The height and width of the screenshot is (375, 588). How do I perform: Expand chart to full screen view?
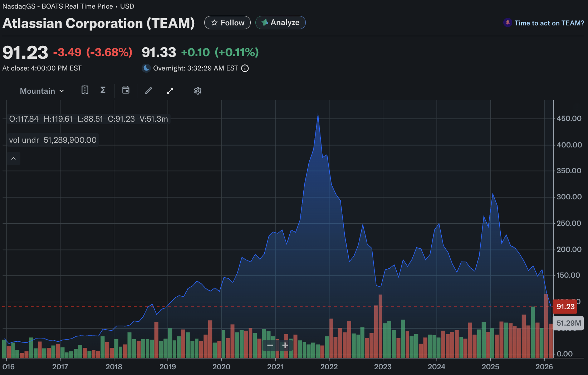170,91
